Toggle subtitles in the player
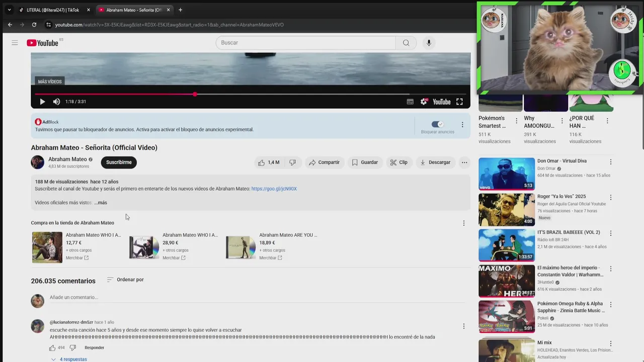Viewport: 644px width, 362px height. (410, 102)
